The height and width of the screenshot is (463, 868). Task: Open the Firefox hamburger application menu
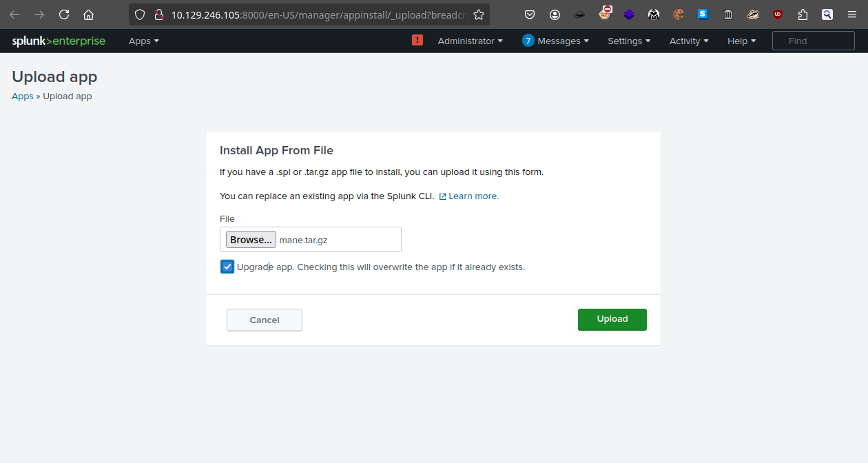[x=852, y=14]
